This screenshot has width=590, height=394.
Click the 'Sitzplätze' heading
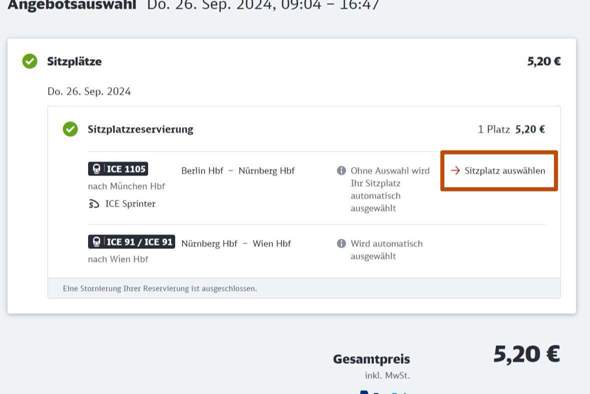tap(75, 61)
